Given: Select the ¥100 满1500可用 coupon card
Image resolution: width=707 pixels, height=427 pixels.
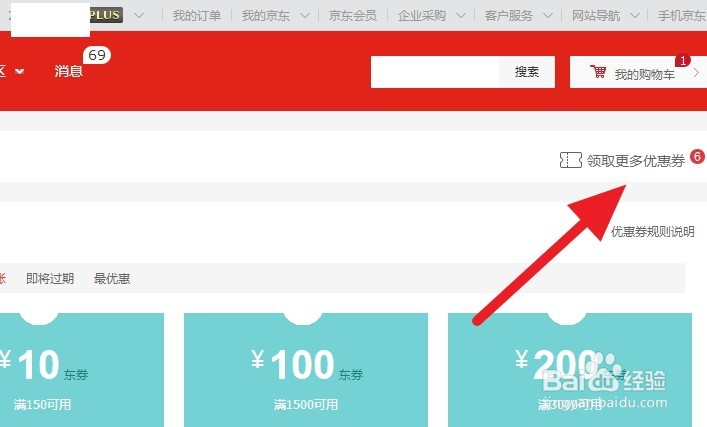Looking at the screenshot, I should pos(306,370).
